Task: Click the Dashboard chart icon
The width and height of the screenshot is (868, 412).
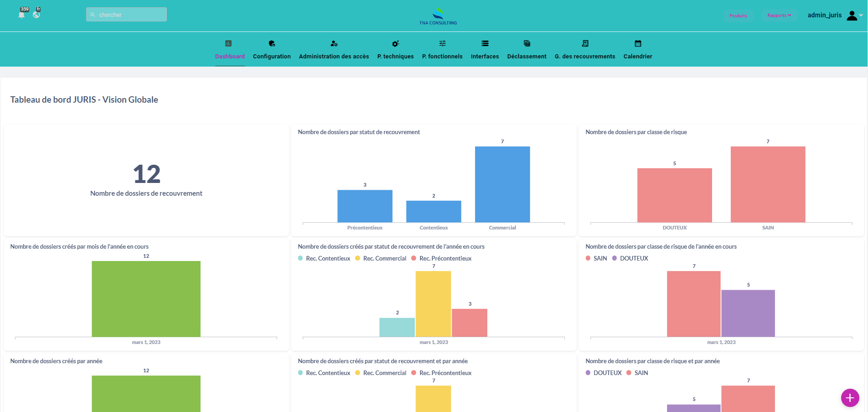Action: pos(228,43)
